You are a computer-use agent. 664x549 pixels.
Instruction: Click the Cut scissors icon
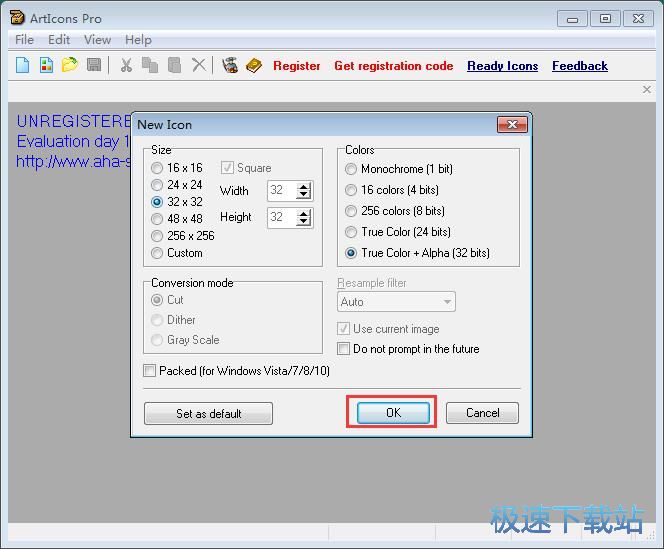(126, 66)
